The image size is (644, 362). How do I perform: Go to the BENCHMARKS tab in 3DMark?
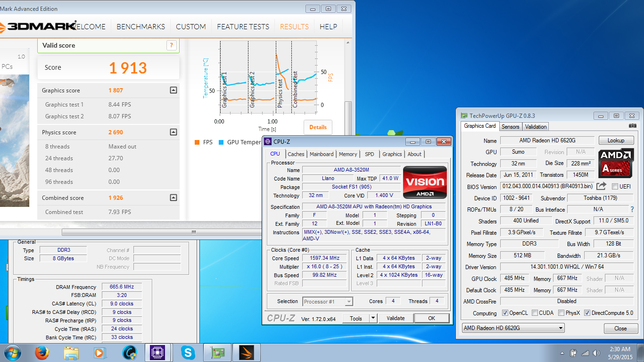(141, 27)
